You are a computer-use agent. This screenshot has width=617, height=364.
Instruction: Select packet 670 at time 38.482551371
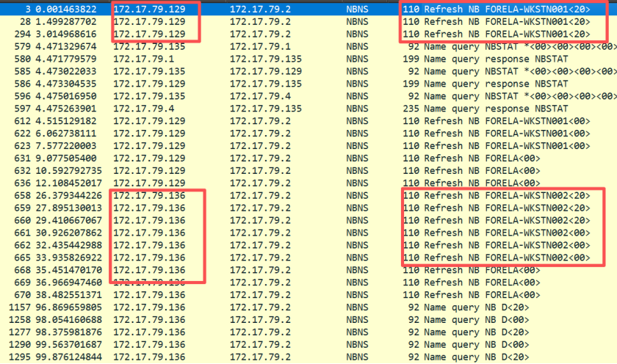click(x=308, y=295)
